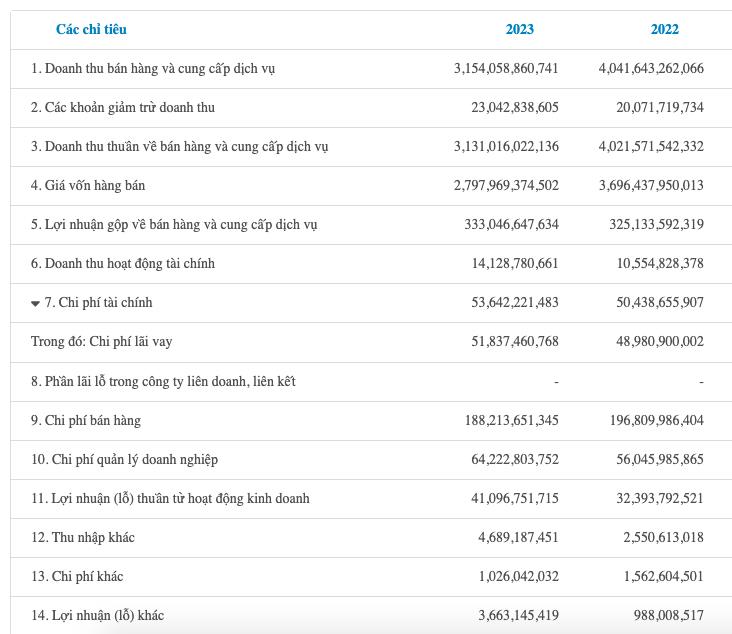Select the '9. Chi phí bán hàng' row
The height and width of the screenshot is (634, 732).
pyautogui.click(x=86, y=420)
